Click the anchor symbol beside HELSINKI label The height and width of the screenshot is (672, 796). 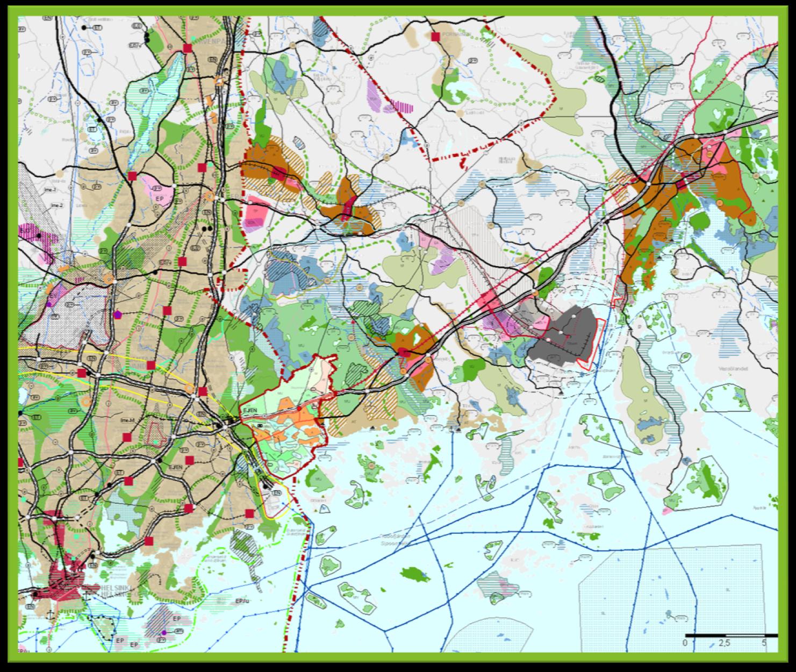(87, 595)
